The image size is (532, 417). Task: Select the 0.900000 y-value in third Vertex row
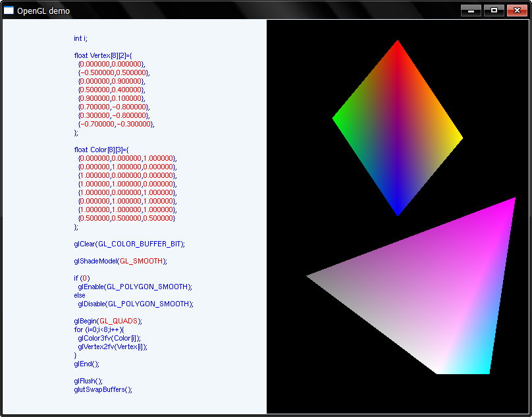pos(126,81)
